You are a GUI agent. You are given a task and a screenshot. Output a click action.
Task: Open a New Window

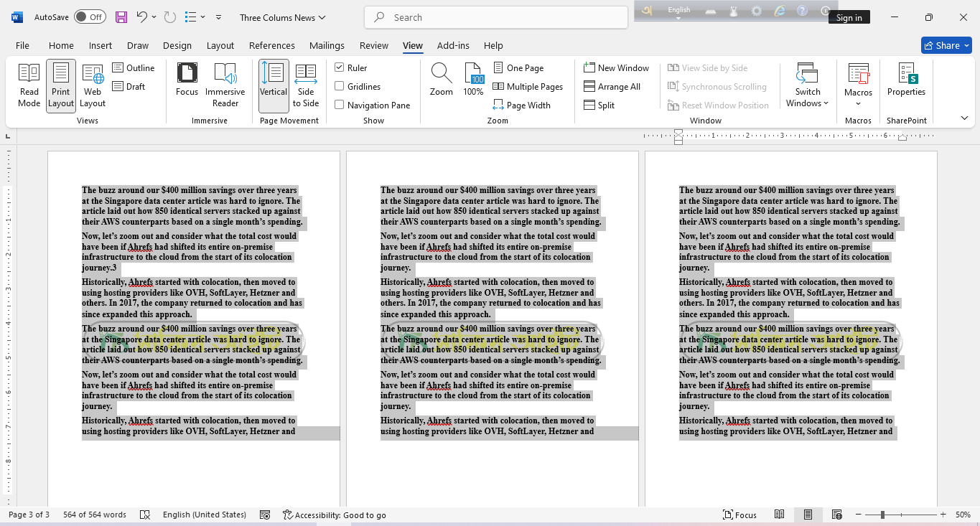(616, 67)
